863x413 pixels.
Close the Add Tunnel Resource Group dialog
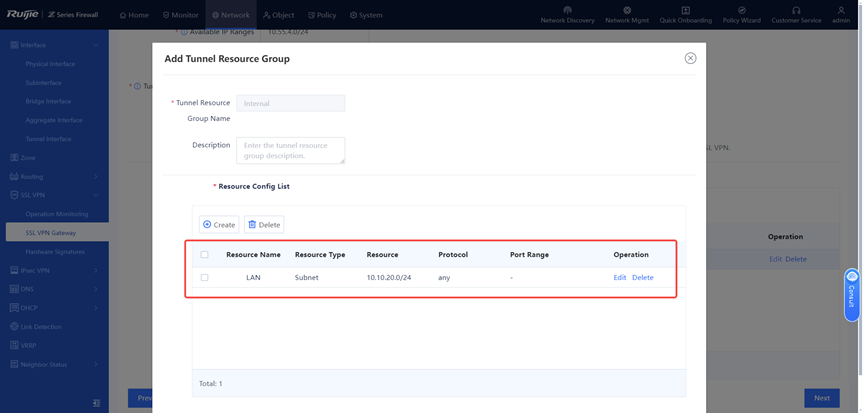[x=690, y=58]
